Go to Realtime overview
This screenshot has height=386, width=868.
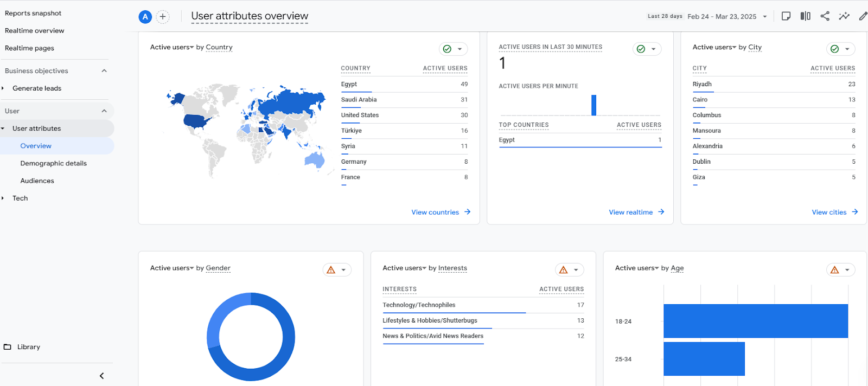pos(35,31)
